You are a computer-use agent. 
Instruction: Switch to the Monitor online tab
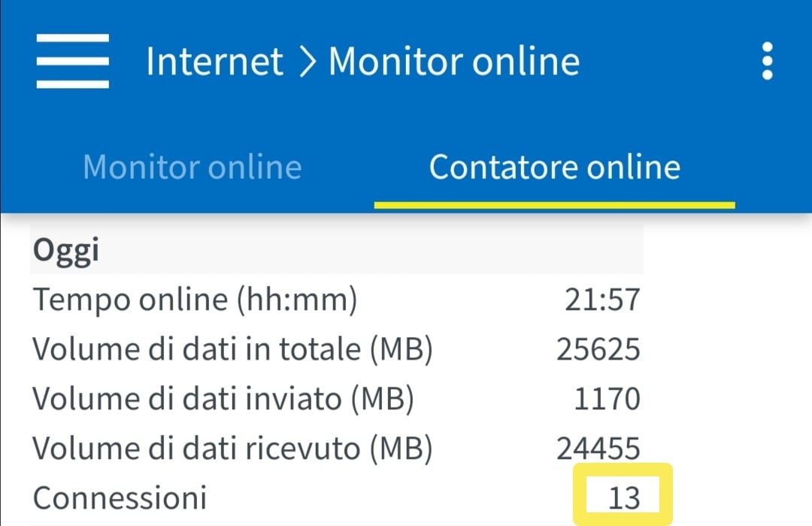pyautogui.click(x=192, y=166)
